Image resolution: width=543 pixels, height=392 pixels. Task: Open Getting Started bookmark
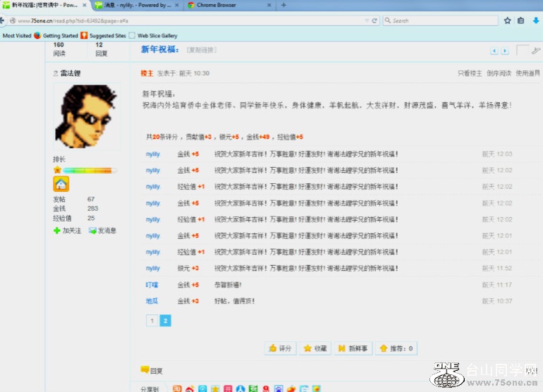56,36
